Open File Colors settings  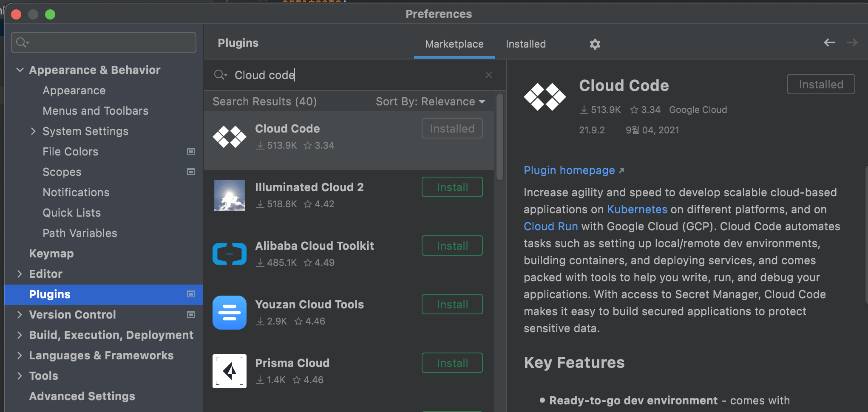tap(70, 152)
